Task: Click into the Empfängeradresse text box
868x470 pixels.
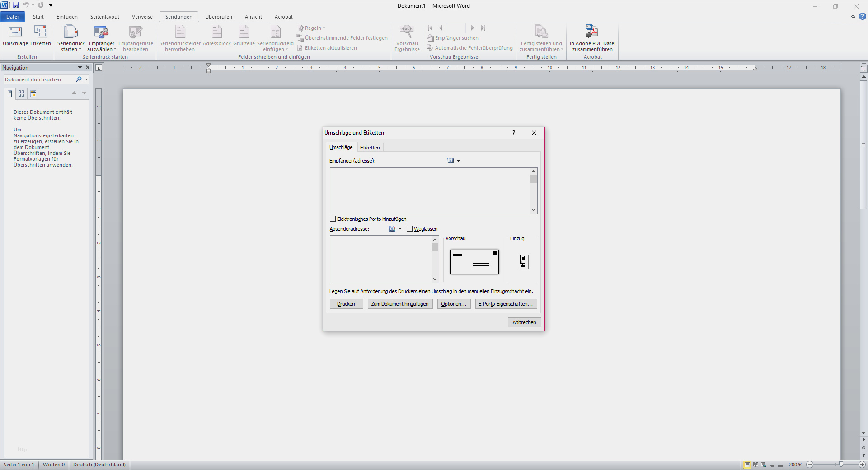Action: tap(430, 191)
